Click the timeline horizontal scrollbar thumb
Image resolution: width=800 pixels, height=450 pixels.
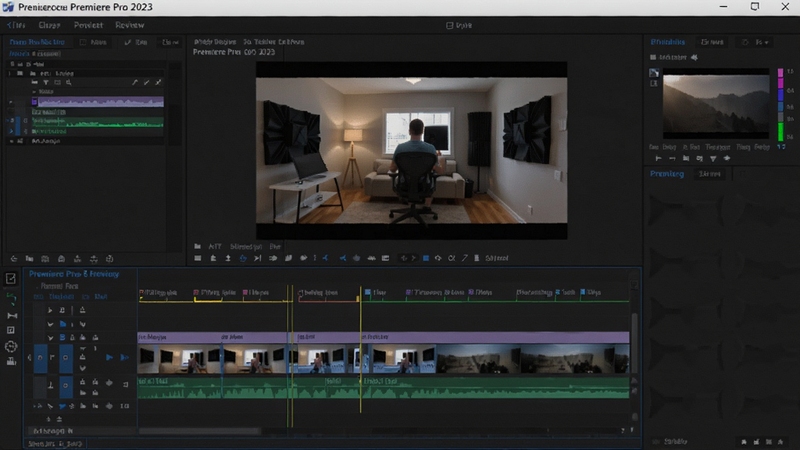tap(199, 431)
